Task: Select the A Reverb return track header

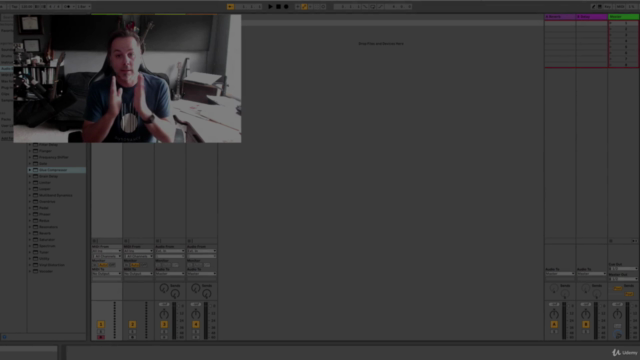Action: (x=560, y=17)
